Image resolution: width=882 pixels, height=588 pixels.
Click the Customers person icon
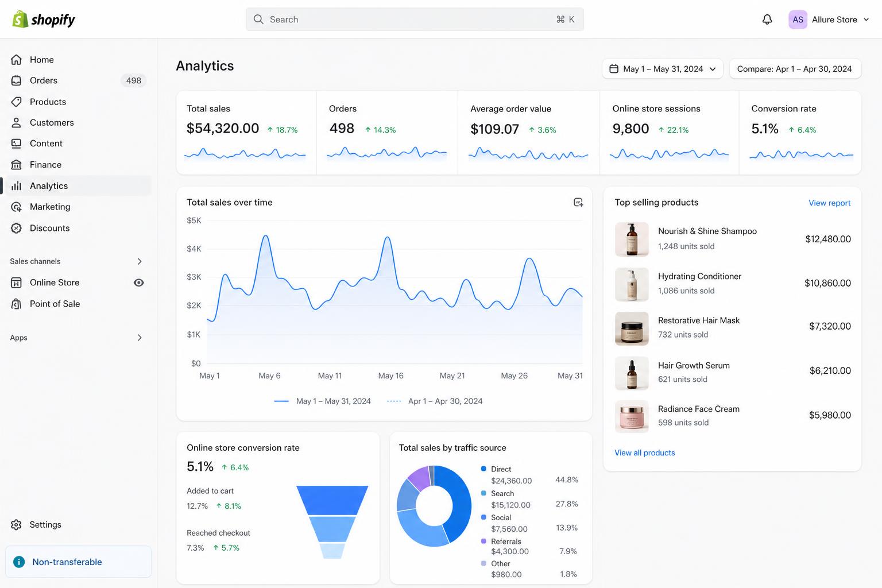point(17,122)
